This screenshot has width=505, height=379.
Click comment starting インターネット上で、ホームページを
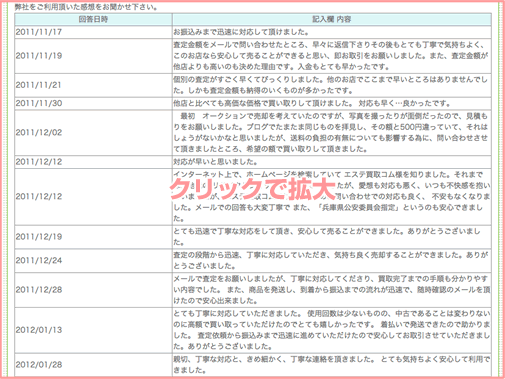pyautogui.click(x=332, y=197)
